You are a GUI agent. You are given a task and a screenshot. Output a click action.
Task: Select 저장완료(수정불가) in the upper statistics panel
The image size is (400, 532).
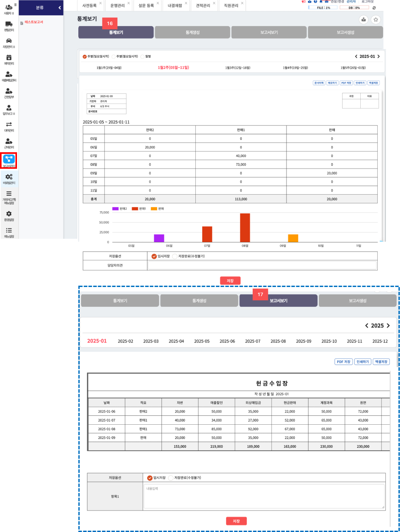point(175,256)
